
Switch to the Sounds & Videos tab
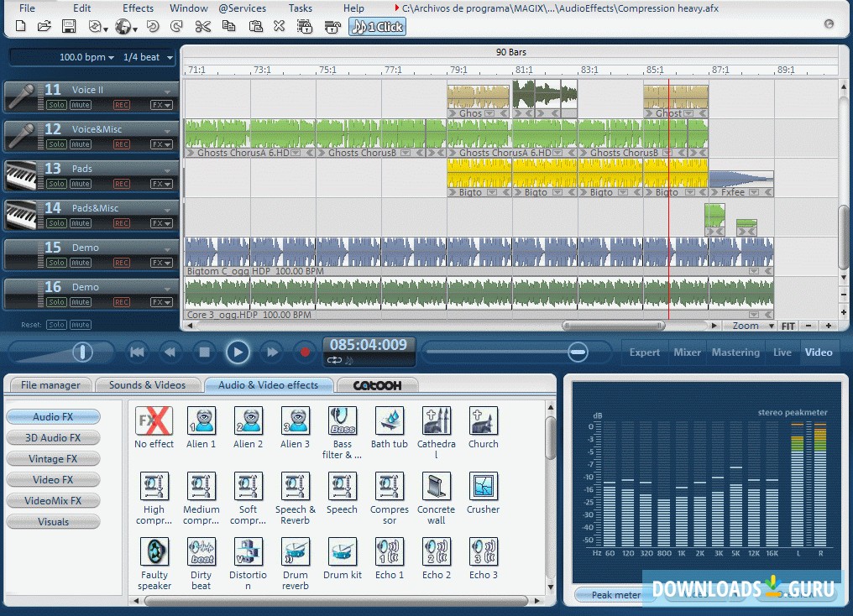click(x=149, y=384)
